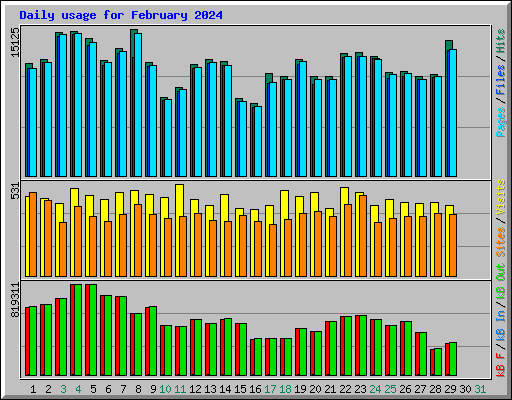Click day label 7 on x-axis
Image resolution: width=512 pixels, height=400 pixels.
(x=123, y=389)
